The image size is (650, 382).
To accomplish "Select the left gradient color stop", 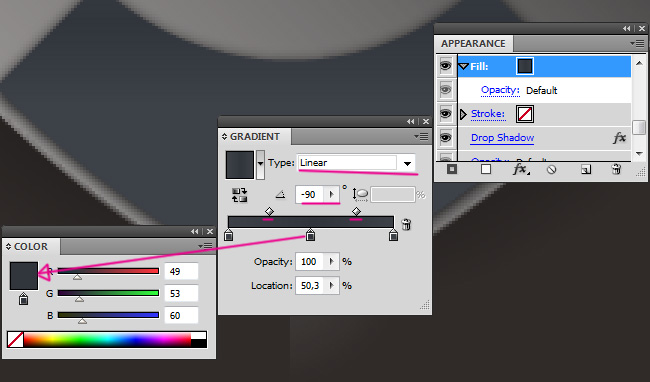I will pos(228,235).
